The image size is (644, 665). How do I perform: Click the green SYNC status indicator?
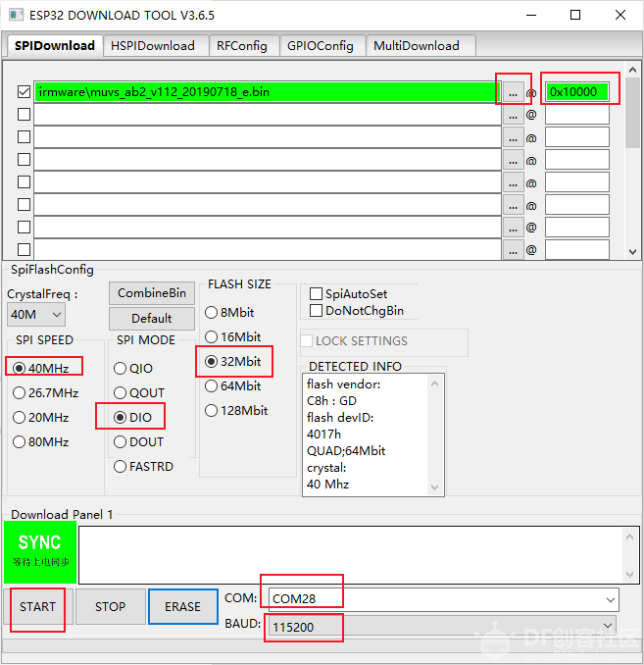click(x=40, y=552)
